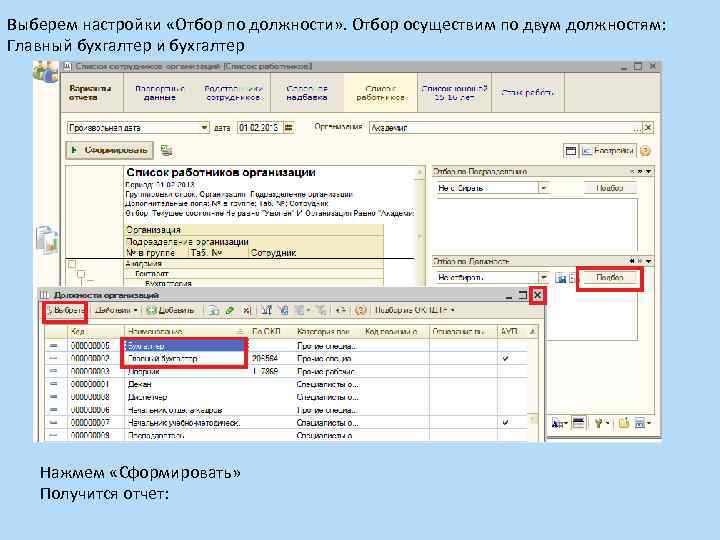Image resolution: width=720 pixels, height=540 pixels.
Task: Select the Диспетчер row
Action: tap(286, 397)
